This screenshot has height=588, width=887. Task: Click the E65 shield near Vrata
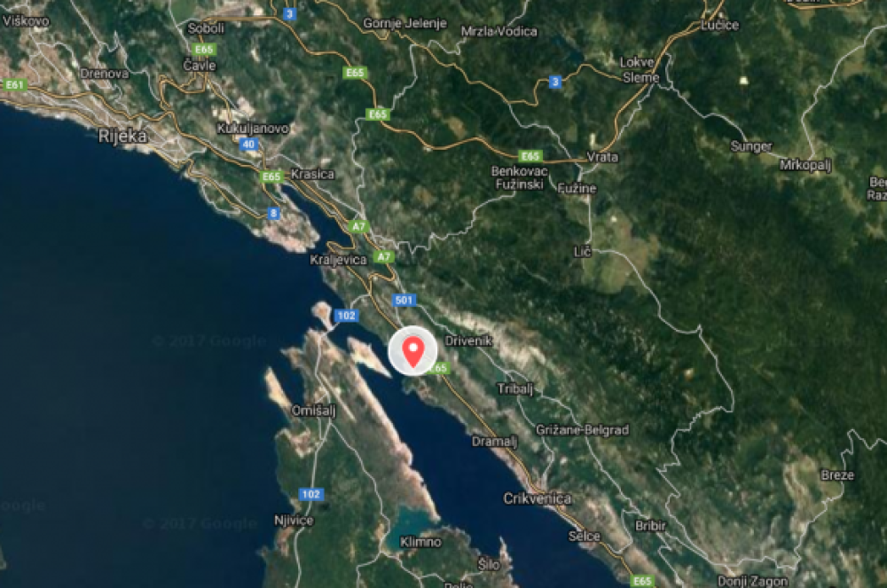pyautogui.click(x=530, y=155)
